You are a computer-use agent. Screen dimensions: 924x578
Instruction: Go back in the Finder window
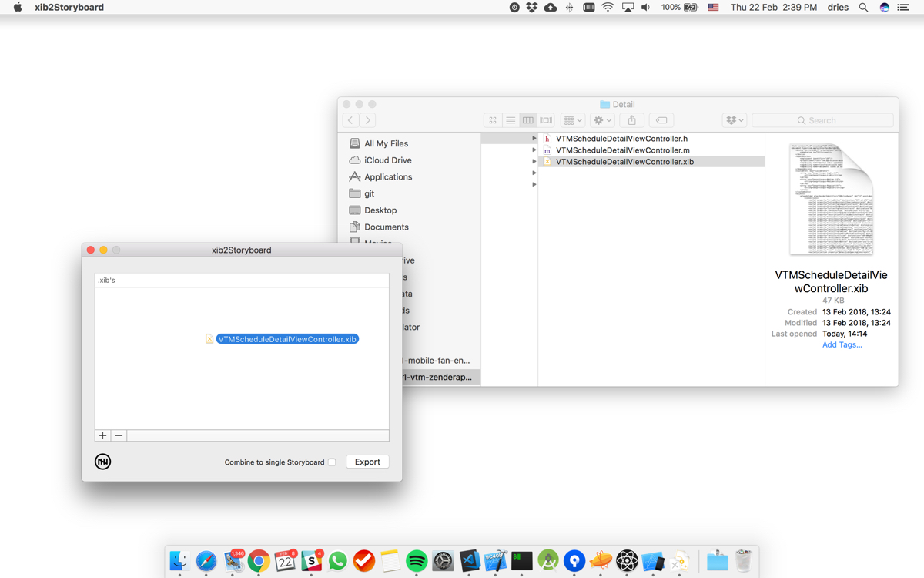350,120
